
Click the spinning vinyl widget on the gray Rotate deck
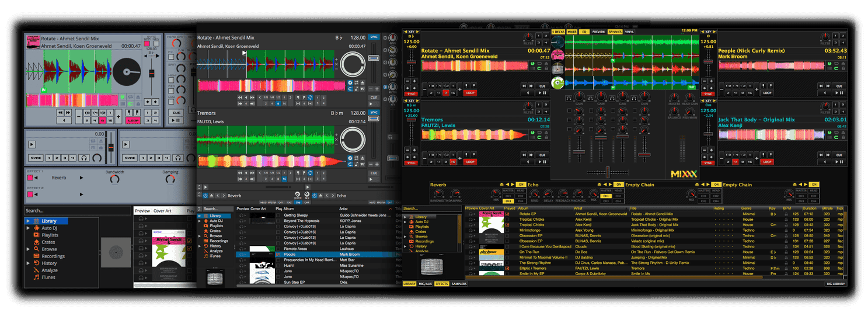click(x=126, y=71)
